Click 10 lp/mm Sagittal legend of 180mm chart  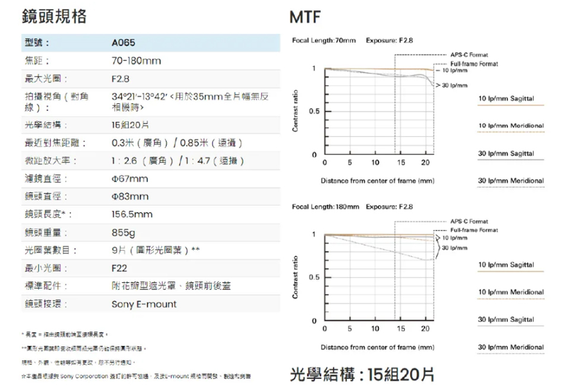pos(506,265)
